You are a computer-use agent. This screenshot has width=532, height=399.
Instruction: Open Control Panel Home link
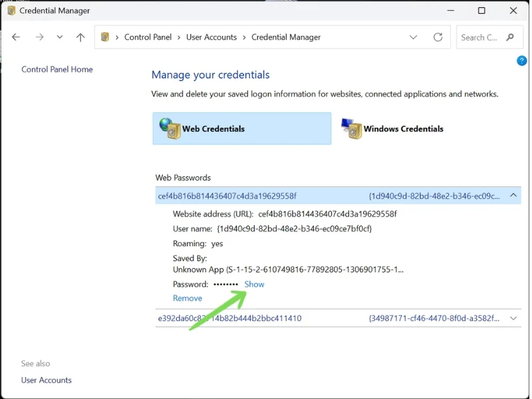tap(57, 69)
